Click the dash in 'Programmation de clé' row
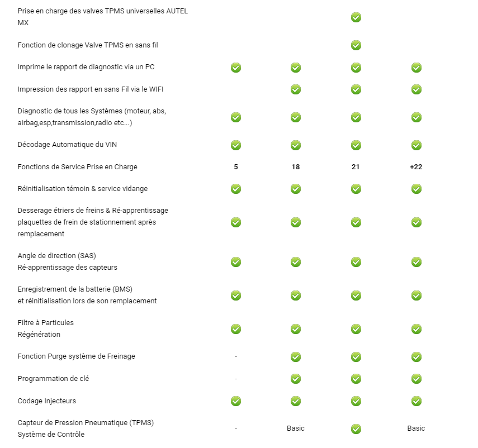Viewport: 478px width, 448px height. pos(236,379)
